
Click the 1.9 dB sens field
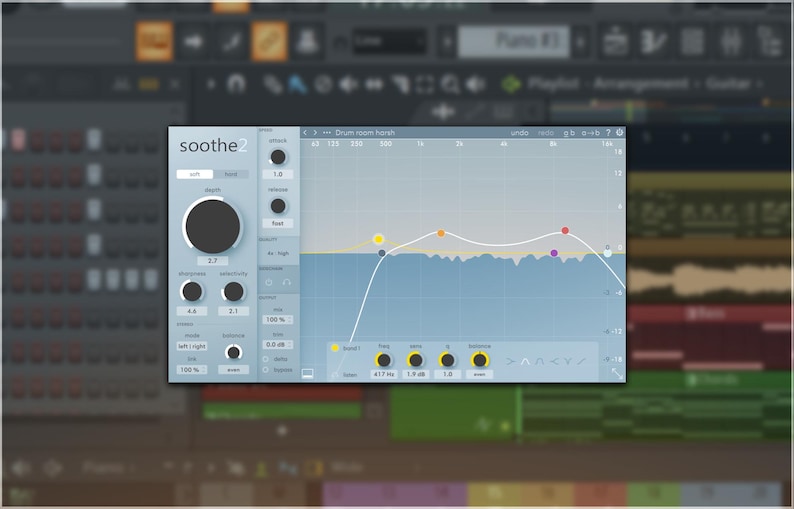[x=416, y=374]
